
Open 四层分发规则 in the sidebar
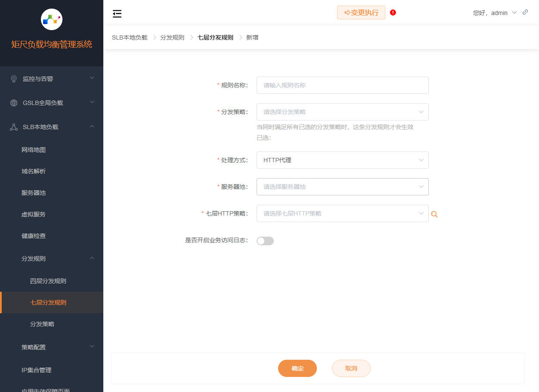click(48, 281)
